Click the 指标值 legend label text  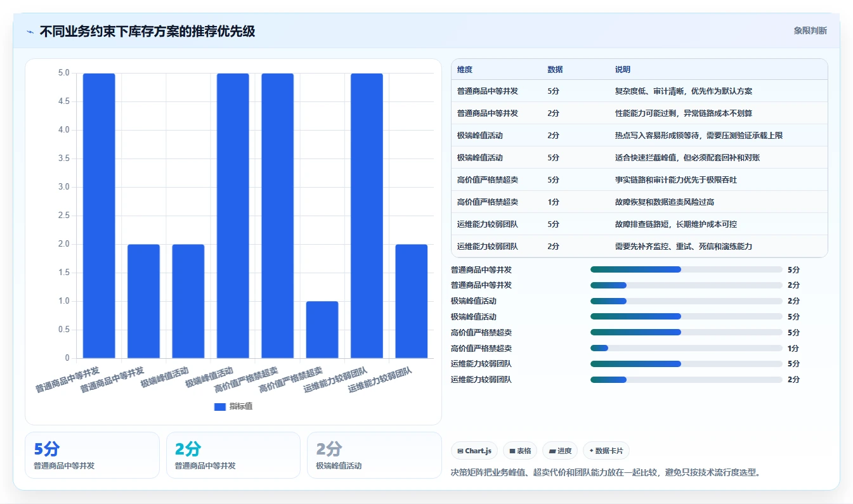(x=241, y=406)
